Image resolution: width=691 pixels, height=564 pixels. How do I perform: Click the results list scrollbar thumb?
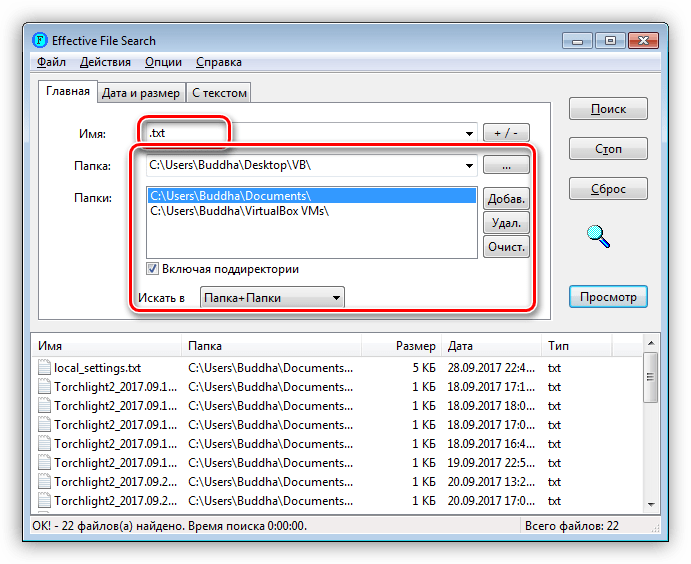click(650, 377)
